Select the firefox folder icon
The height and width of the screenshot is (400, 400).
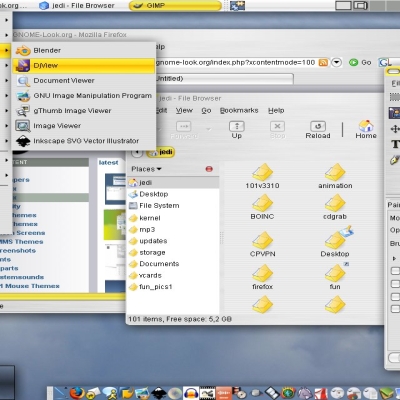coord(263,273)
